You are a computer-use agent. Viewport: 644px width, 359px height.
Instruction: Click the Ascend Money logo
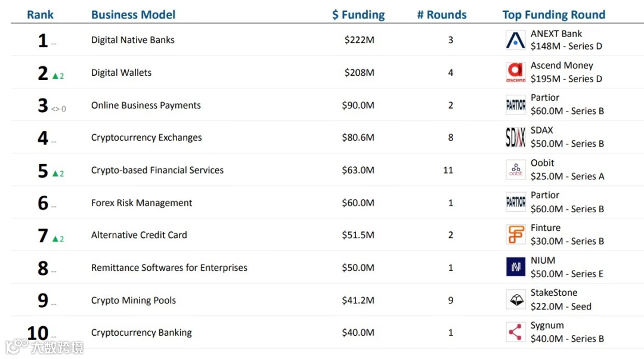515,73
